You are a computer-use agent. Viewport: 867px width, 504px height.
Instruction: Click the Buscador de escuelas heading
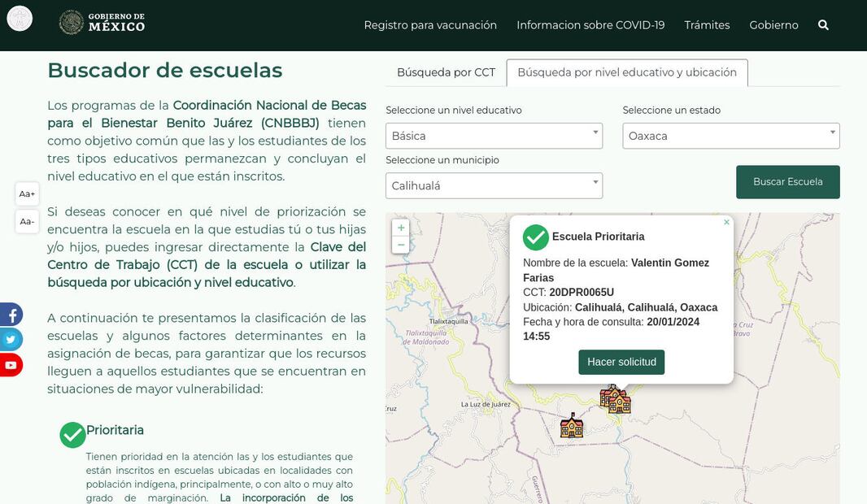click(x=165, y=71)
